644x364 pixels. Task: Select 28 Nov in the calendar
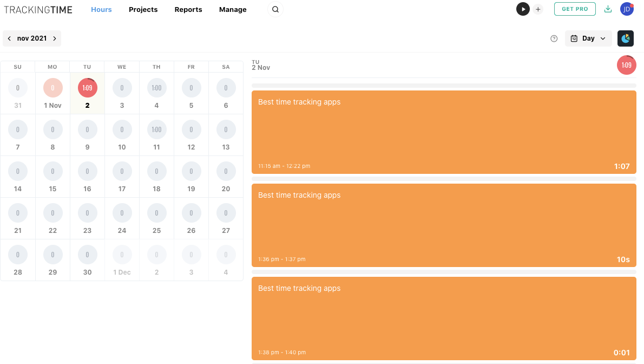[18, 261]
